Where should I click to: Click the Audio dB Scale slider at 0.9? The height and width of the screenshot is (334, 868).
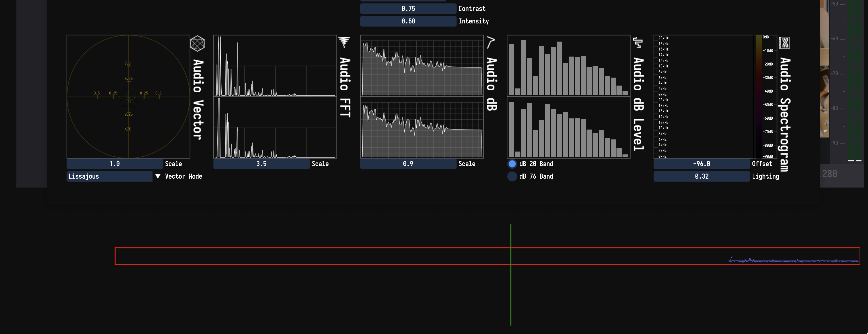coord(408,164)
